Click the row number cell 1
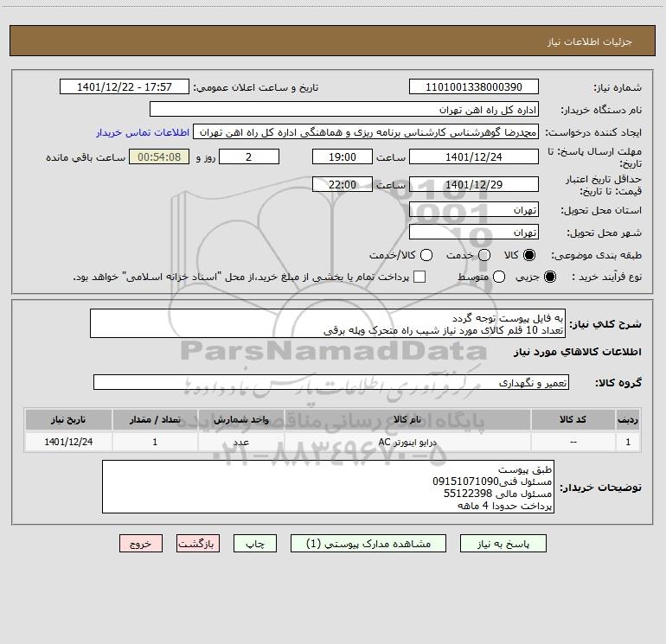 tap(628, 442)
